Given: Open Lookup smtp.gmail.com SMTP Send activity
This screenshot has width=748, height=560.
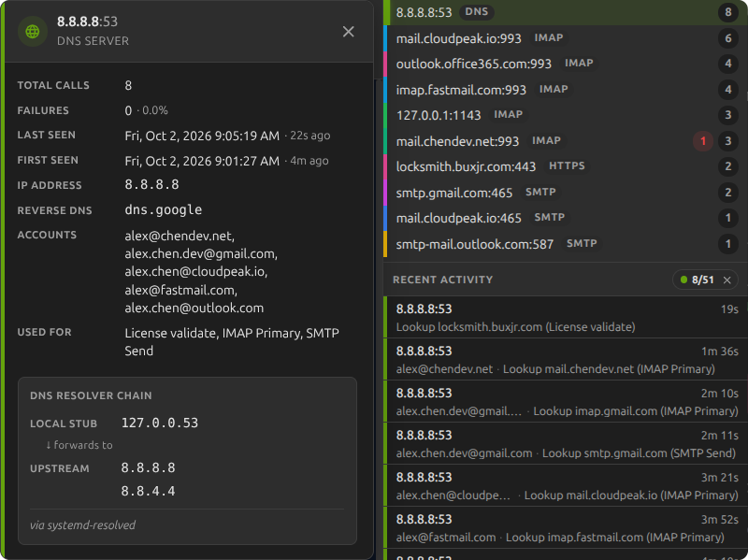Looking at the screenshot, I should click(566, 444).
